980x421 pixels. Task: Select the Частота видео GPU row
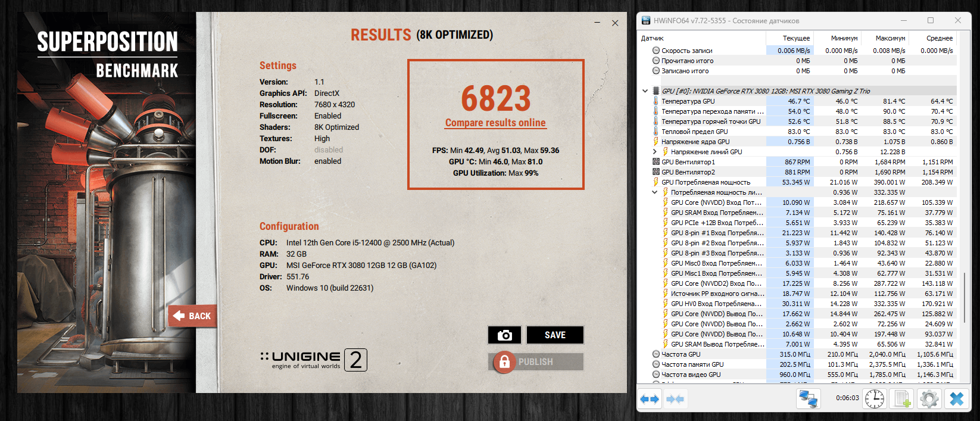797,375
